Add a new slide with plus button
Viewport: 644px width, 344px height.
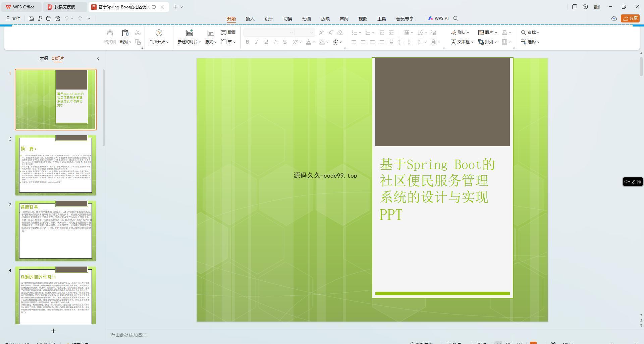[x=53, y=331]
